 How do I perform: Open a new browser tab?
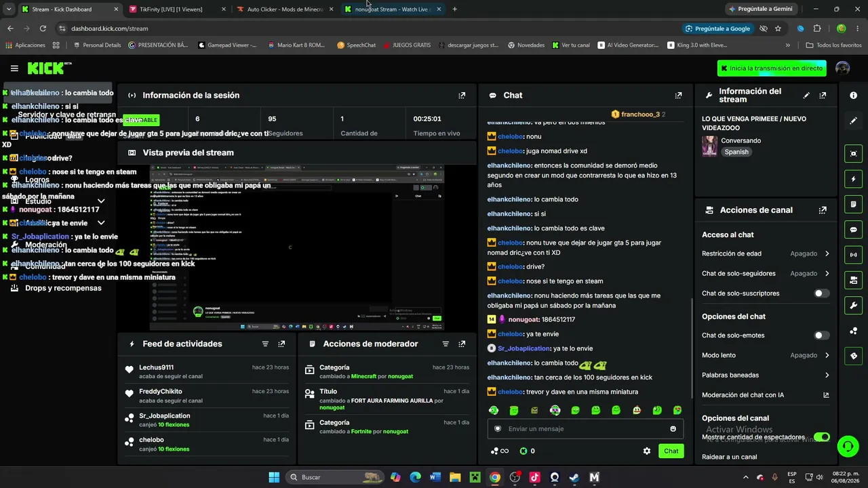point(454,9)
